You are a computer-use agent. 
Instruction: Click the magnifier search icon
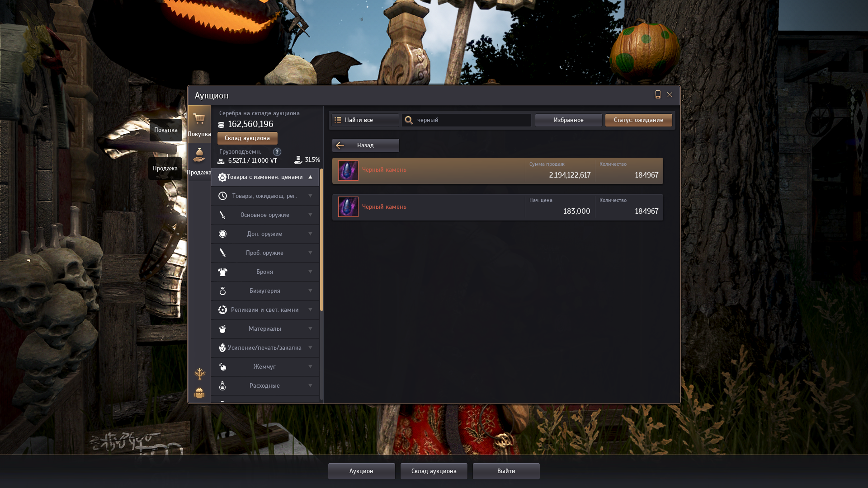(409, 120)
